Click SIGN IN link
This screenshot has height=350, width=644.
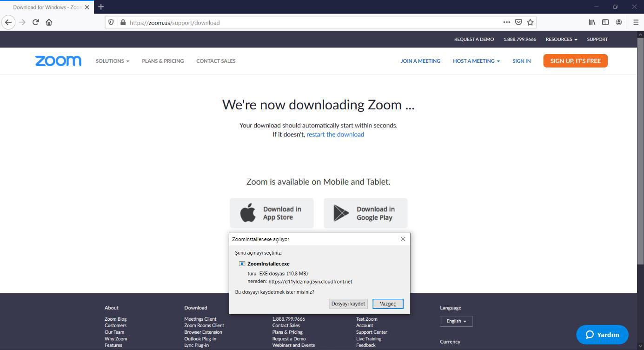[x=522, y=61]
